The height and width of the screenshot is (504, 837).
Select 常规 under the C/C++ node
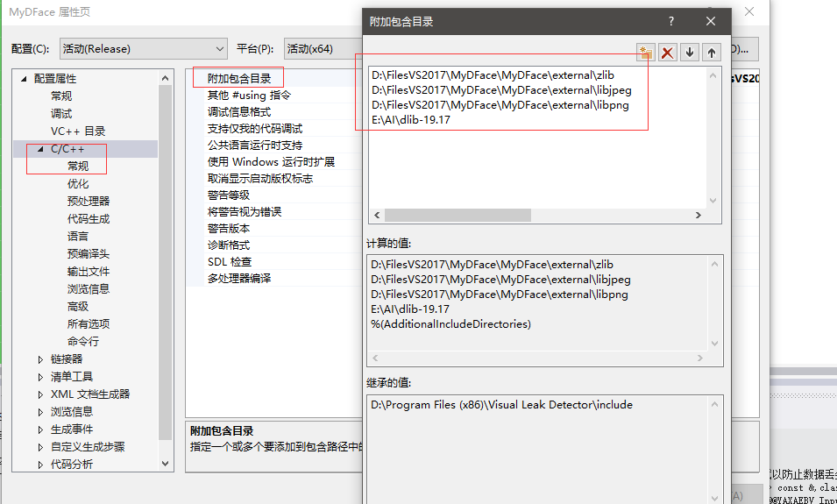pyautogui.click(x=78, y=166)
